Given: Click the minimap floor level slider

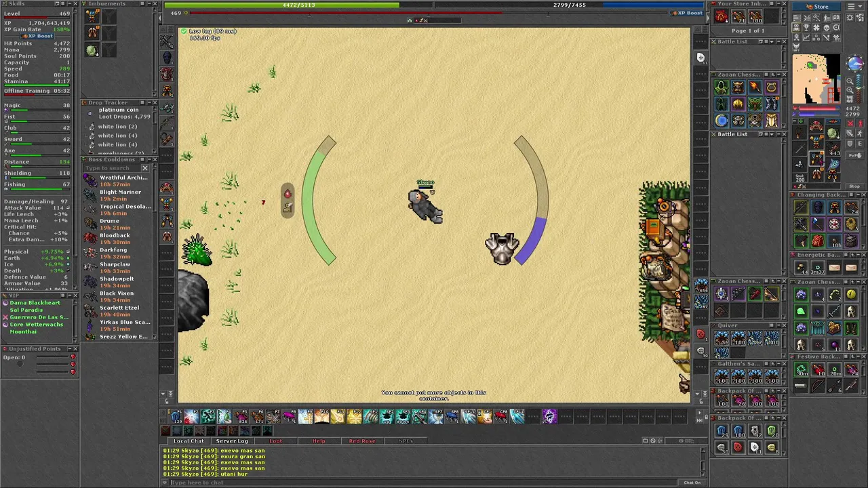Looking at the screenshot, I should (859, 88).
